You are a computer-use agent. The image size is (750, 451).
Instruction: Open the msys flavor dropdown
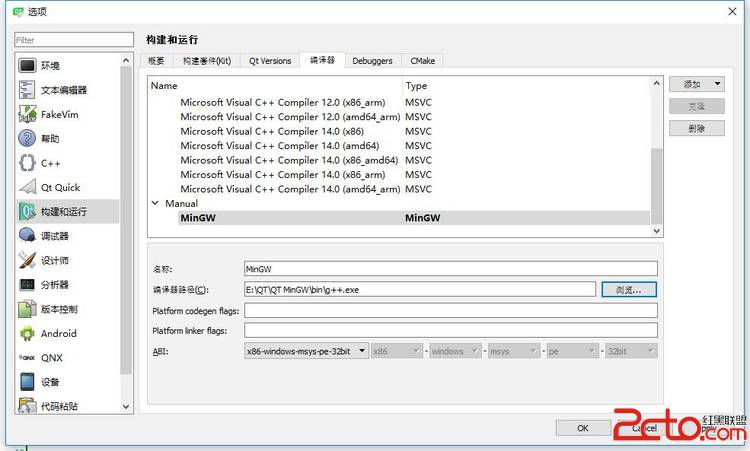click(514, 351)
